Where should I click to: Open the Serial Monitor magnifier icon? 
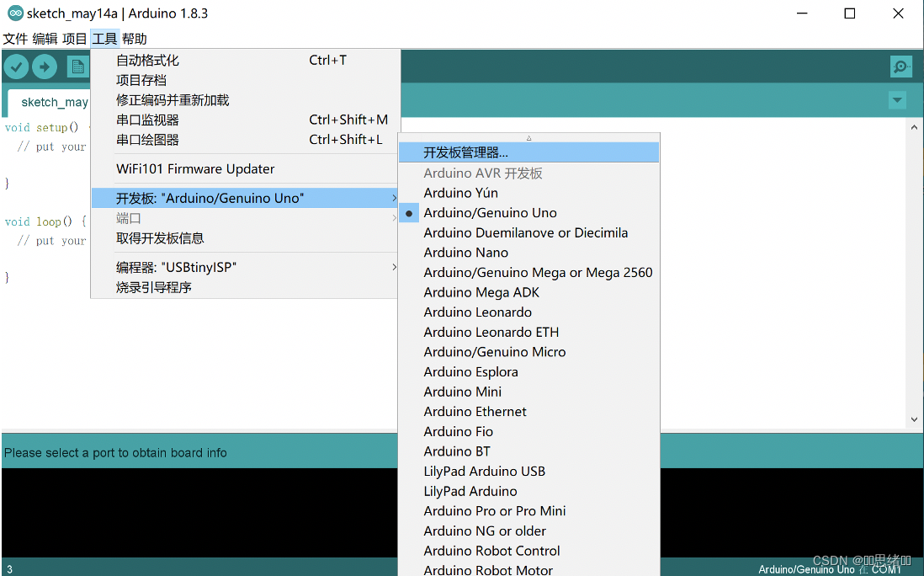coord(901,67)
